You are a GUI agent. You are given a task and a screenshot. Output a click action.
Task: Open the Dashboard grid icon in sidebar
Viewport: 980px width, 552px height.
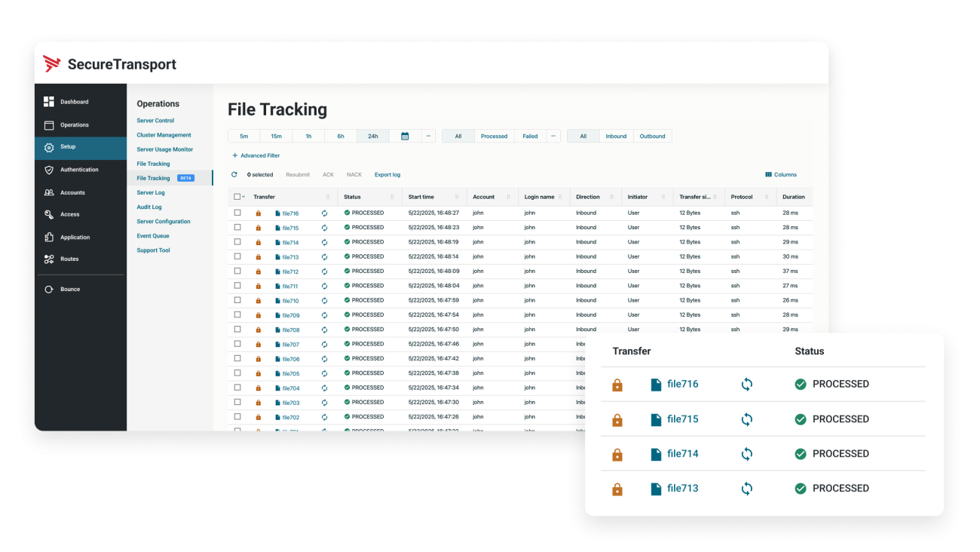pos(49,102)
